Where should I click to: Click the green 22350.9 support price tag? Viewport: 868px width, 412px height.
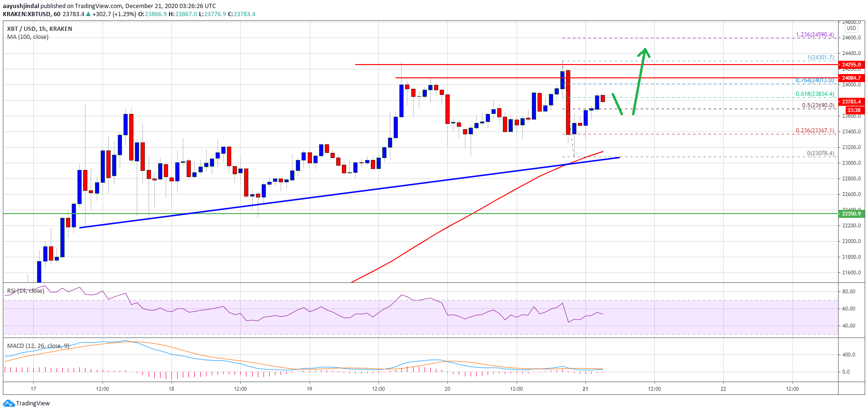point(851,214)
